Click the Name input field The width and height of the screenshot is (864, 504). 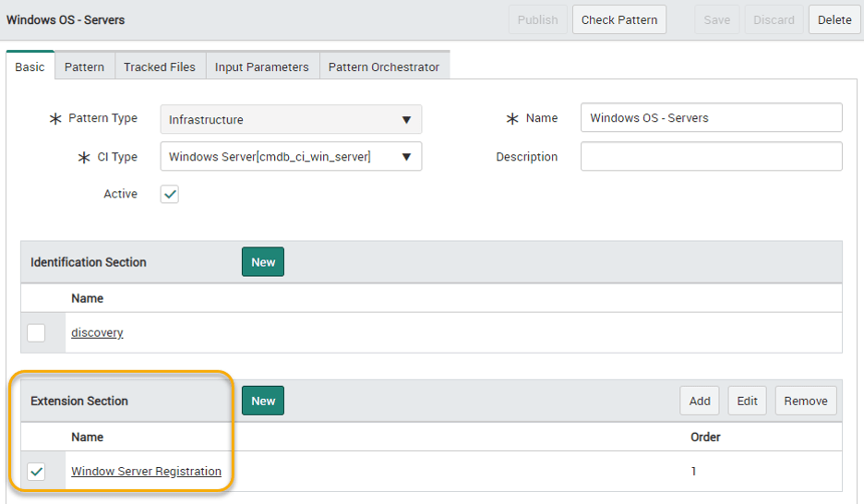click(712, 117)
